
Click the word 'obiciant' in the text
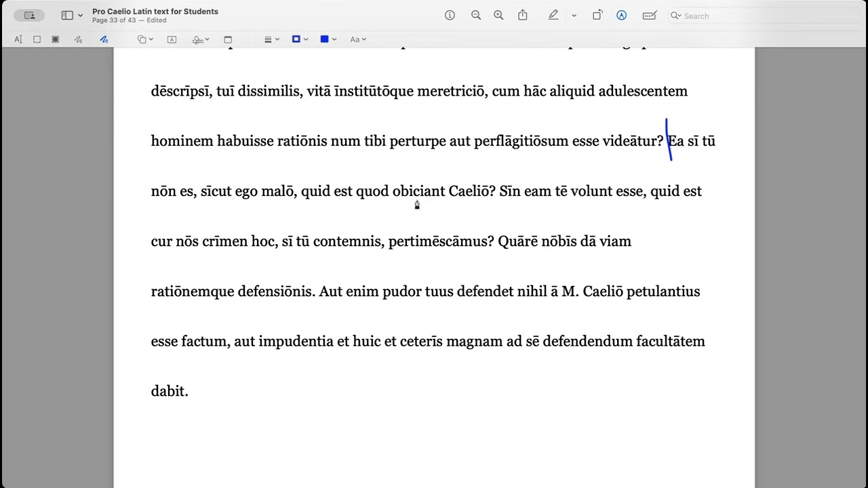click(419, 191)
